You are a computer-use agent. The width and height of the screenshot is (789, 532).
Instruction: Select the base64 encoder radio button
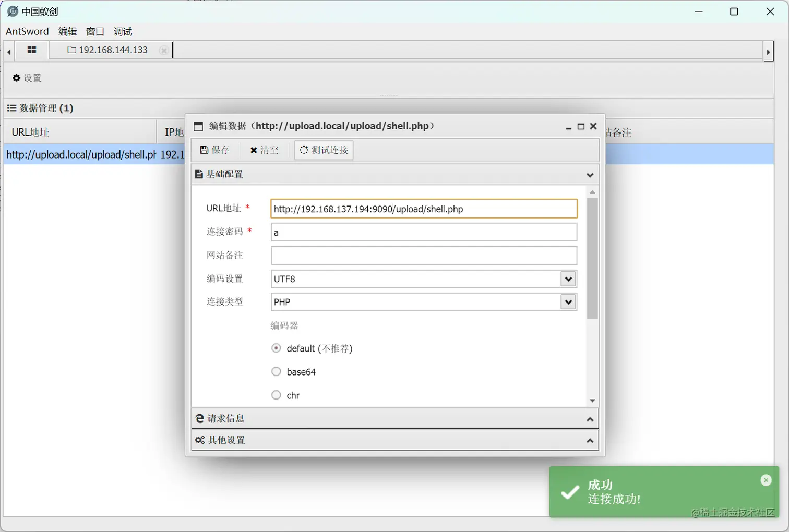(276, 371)
